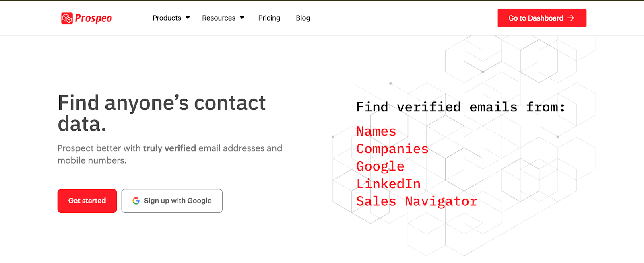Click the 'Sales Navigator' red text
This screenshot has width=644, height=263.
[x=417, y=201]
